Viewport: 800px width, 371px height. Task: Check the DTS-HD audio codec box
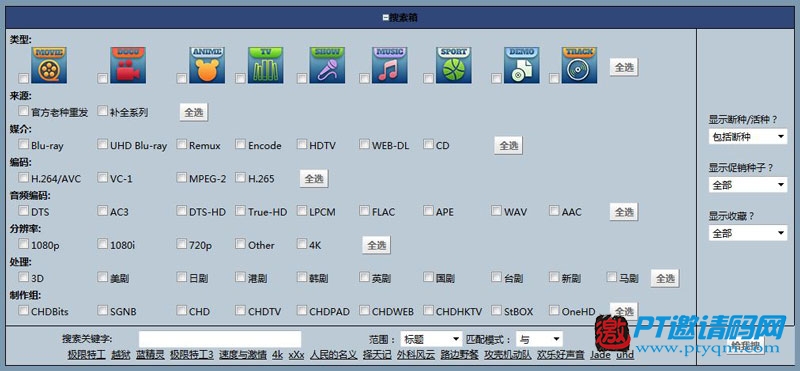click(x=182, y=211)
